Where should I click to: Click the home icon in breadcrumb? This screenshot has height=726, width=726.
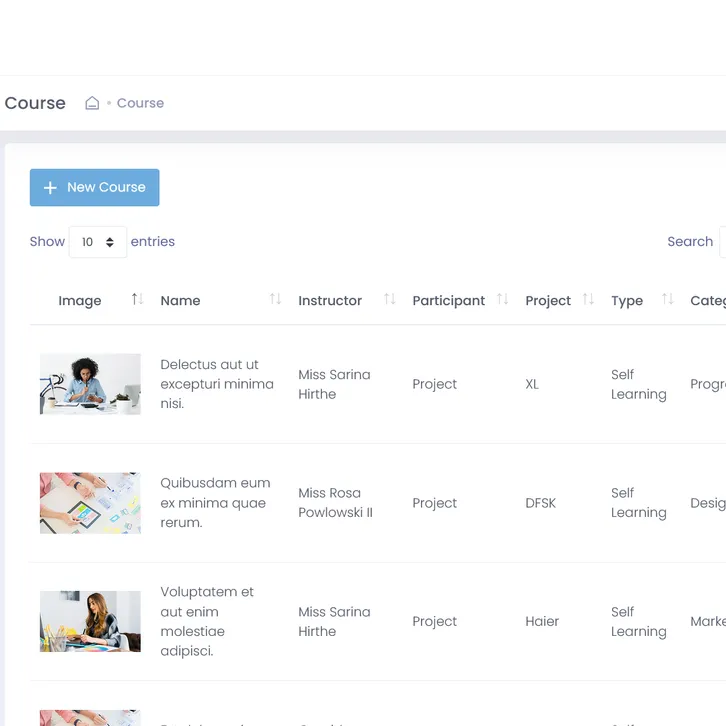[x=92, y=103]
